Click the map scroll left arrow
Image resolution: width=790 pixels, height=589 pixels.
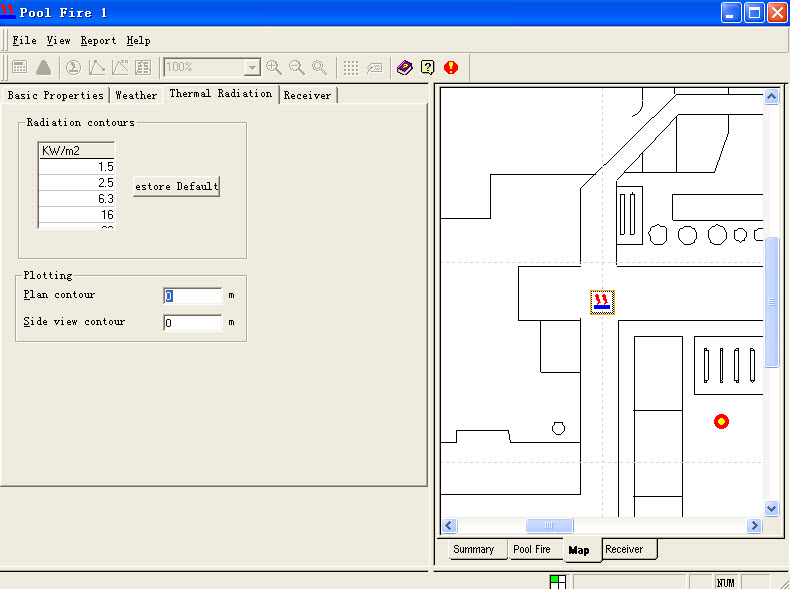449,526
